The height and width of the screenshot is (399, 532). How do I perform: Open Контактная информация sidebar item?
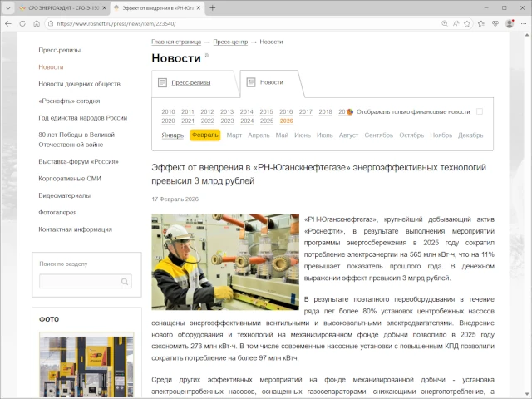[x=76, y=229]
